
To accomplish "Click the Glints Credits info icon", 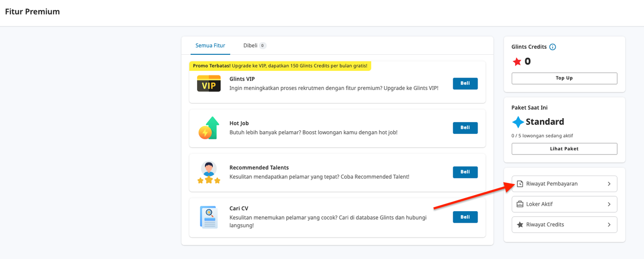I will [x=552, y=47].
